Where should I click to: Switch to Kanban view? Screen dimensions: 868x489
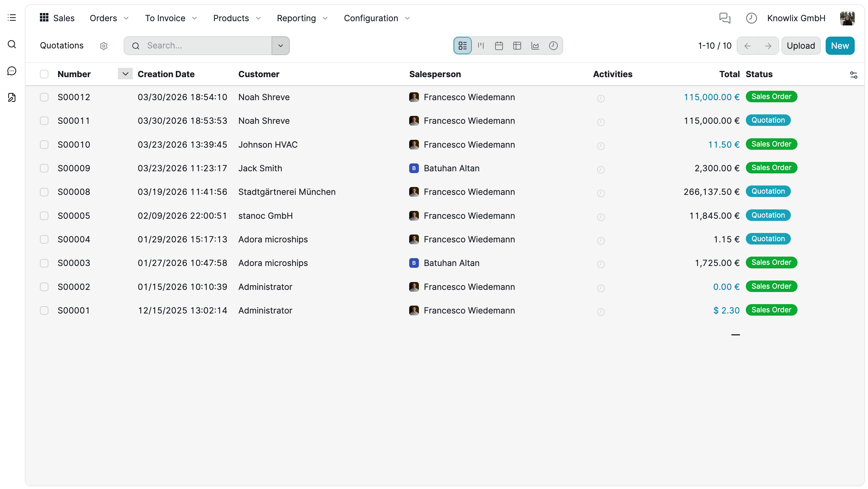tap(481, 45)
